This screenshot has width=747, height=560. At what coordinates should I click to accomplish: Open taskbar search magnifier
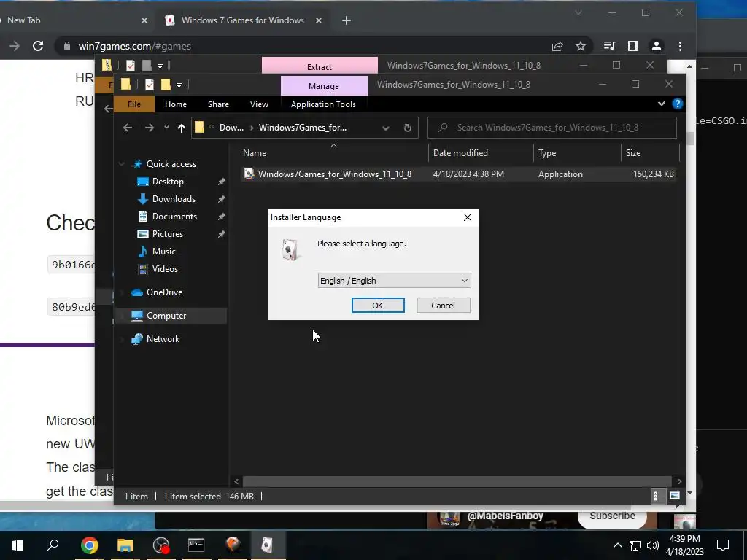pyautogui.click(x=53, y=545)
